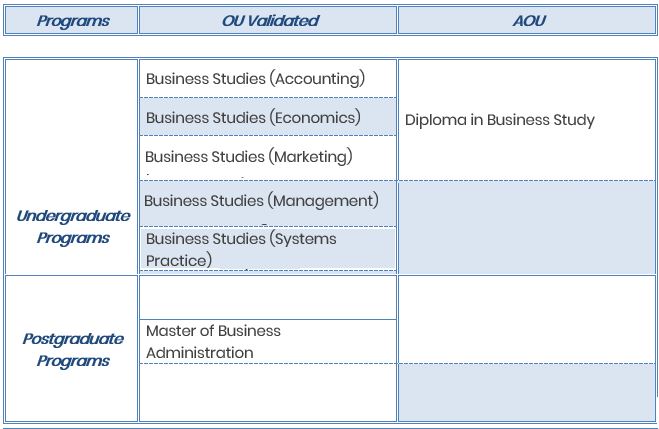Screen dimensions: 659x429
Task: Click empty cell above Master of Business Administration
Action: click(267, 297)
